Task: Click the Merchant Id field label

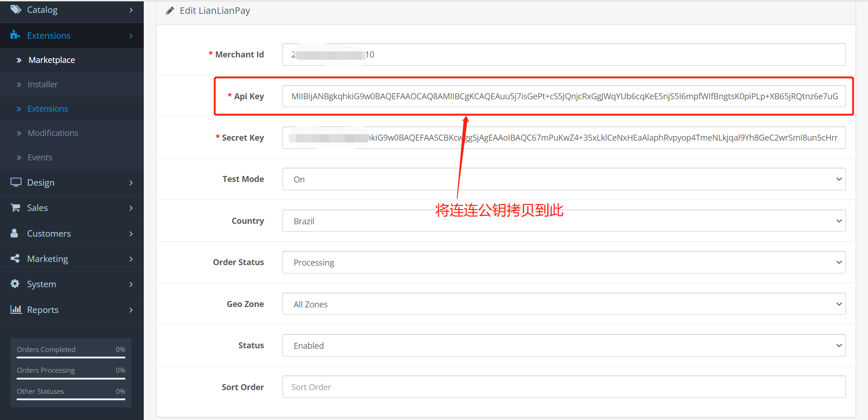Action: [x=239, y=55]
